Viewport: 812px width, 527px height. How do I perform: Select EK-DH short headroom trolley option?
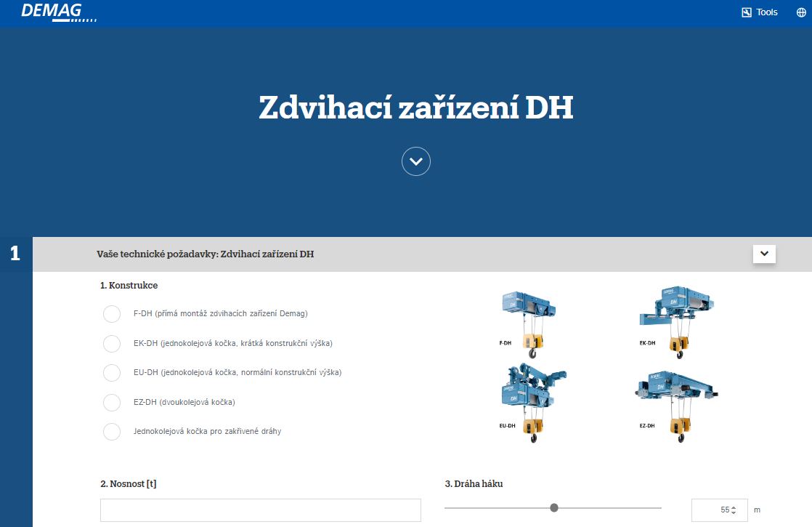[x=112, y=343]
